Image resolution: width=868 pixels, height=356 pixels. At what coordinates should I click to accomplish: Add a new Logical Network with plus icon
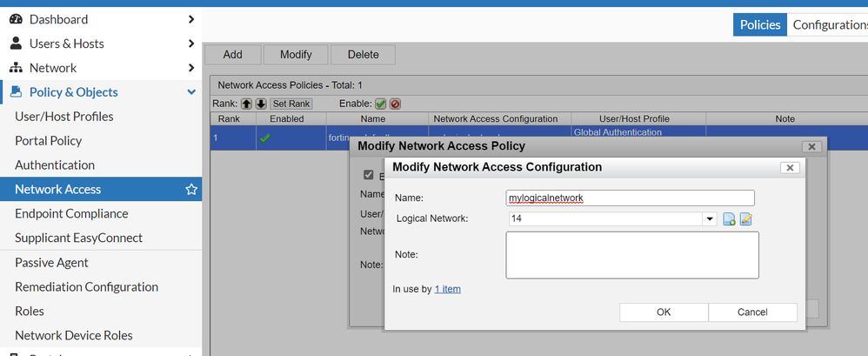click(x=729, y=219)
